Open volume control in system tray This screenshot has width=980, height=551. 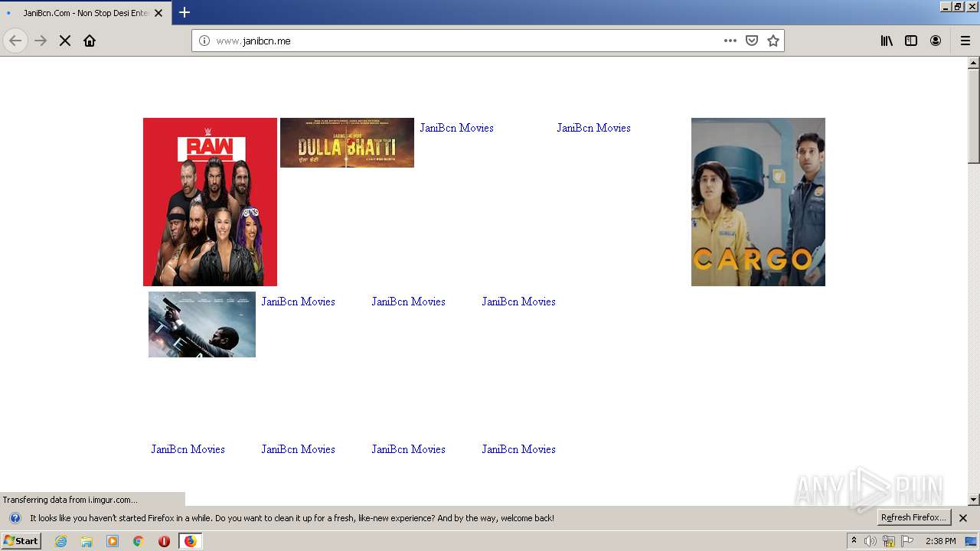pyautogui.click(x=871, y=541)
